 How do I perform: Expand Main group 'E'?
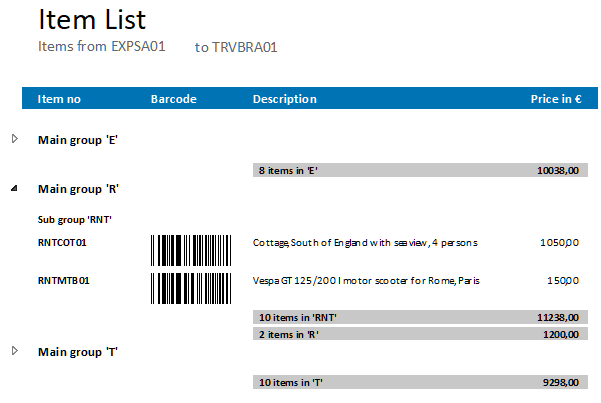15,139
